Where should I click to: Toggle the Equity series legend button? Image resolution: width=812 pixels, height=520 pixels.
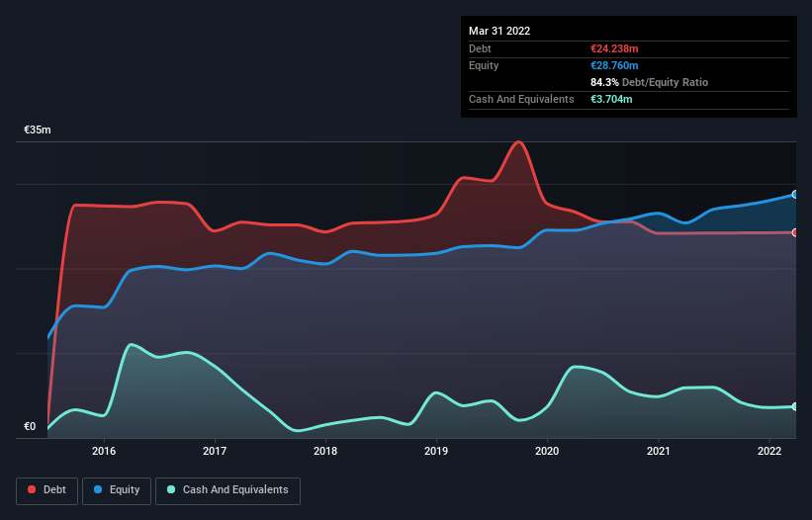click(x=117, y=490)
